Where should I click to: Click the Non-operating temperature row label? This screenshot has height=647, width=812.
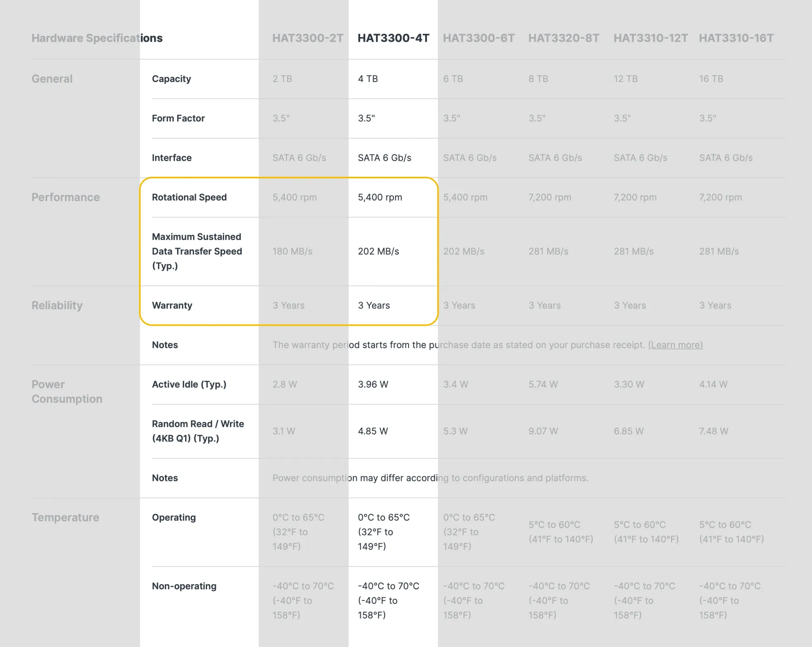coord(184,586)
